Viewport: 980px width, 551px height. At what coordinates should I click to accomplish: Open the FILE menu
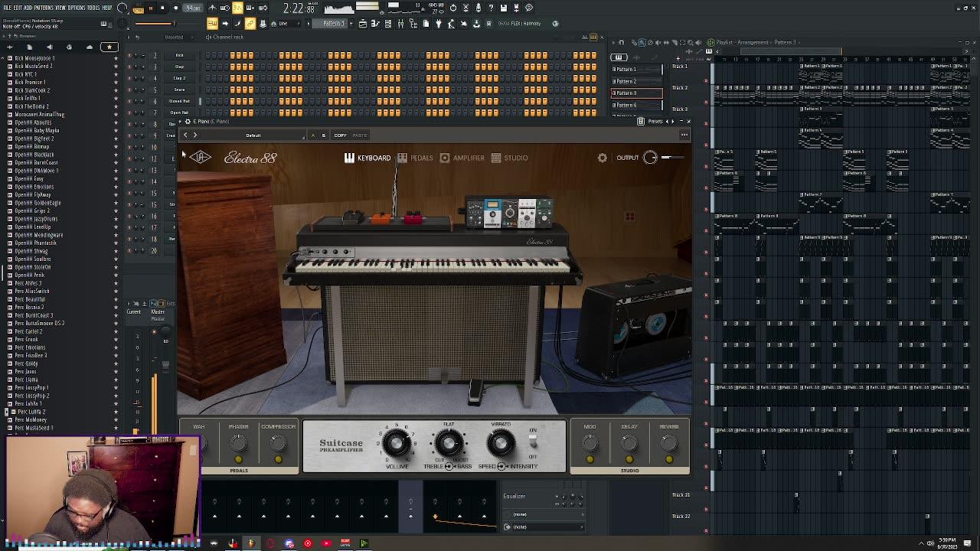(x=7, y=8)
